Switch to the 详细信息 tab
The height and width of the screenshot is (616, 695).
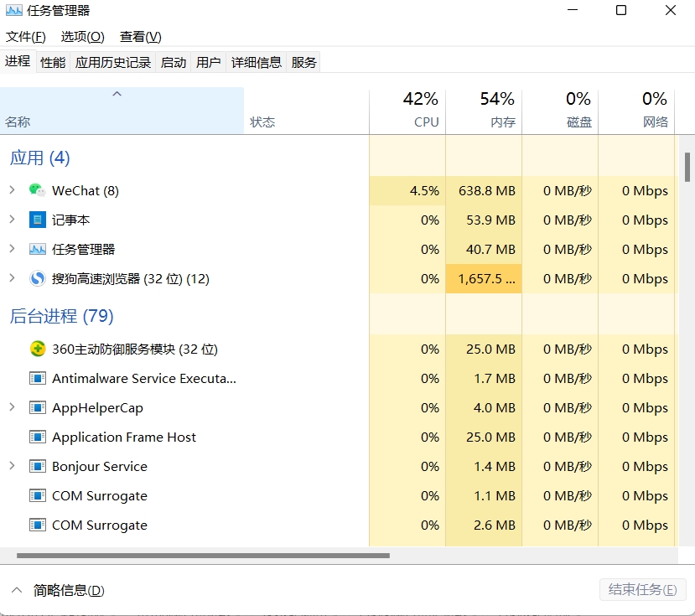click(257, 63)
